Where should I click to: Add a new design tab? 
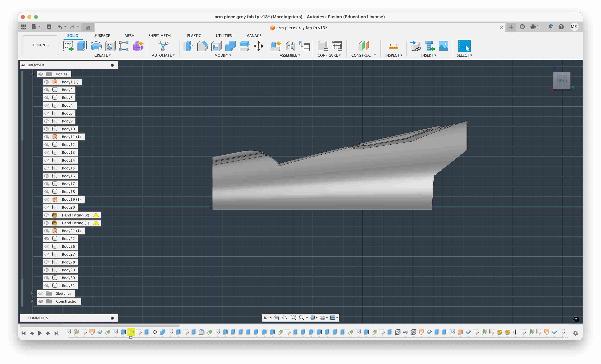(511, 27)
